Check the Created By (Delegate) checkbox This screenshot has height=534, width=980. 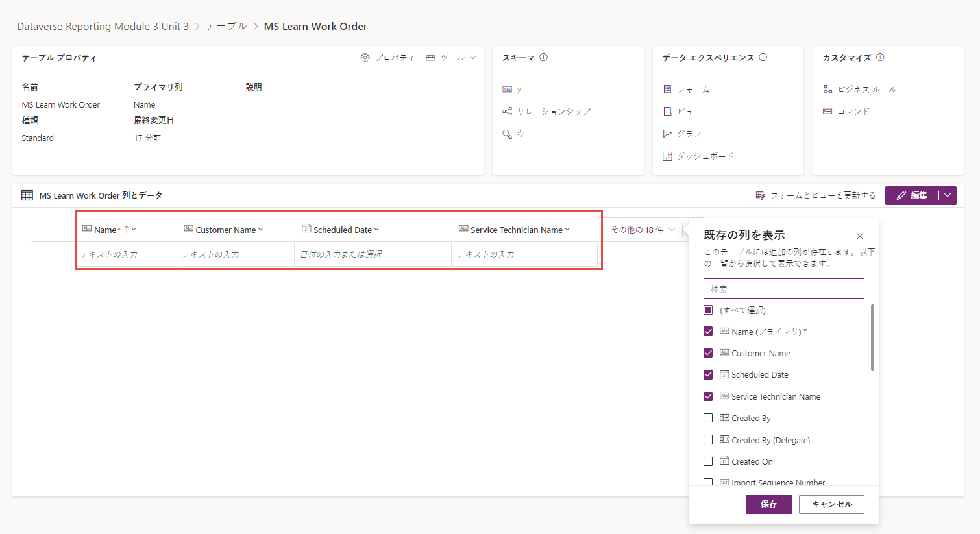(x=708, y=440)
